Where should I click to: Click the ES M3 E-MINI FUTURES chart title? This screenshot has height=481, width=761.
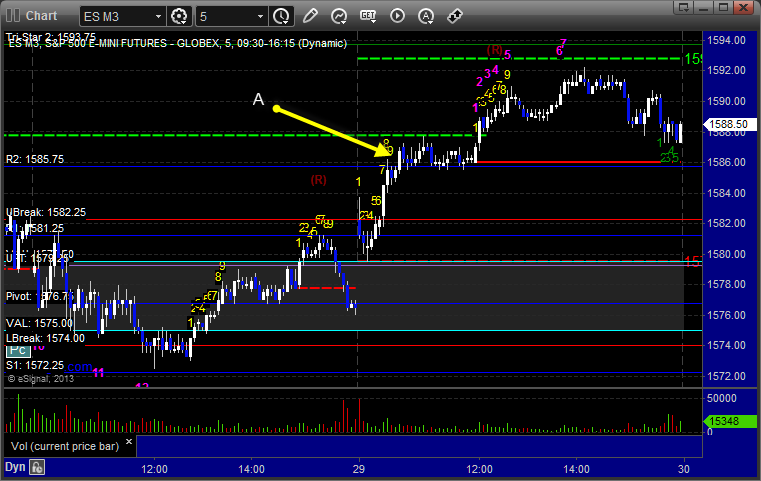178,43
